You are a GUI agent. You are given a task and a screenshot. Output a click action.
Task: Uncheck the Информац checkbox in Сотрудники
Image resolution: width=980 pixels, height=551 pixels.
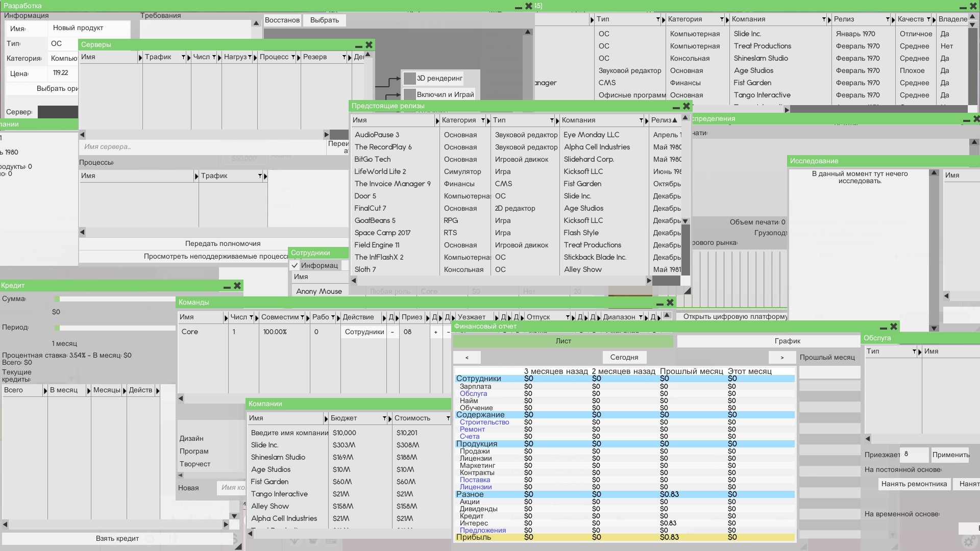coord(295,266)
